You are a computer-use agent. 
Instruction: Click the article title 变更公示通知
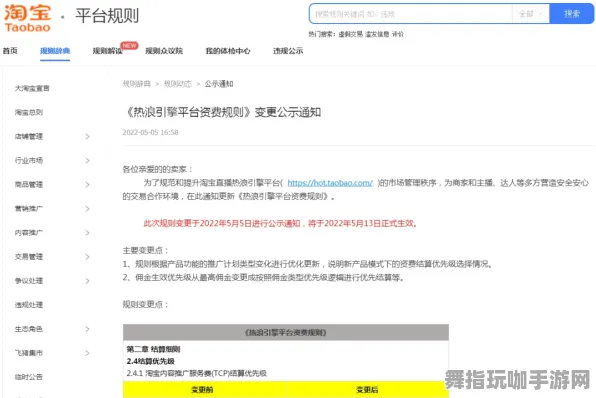coord(288,112)
